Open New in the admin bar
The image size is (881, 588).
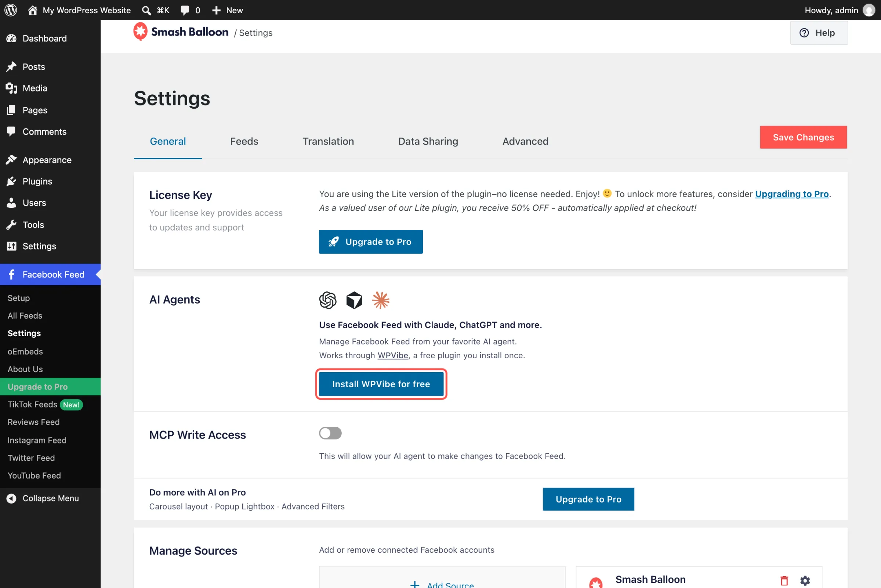228,10
